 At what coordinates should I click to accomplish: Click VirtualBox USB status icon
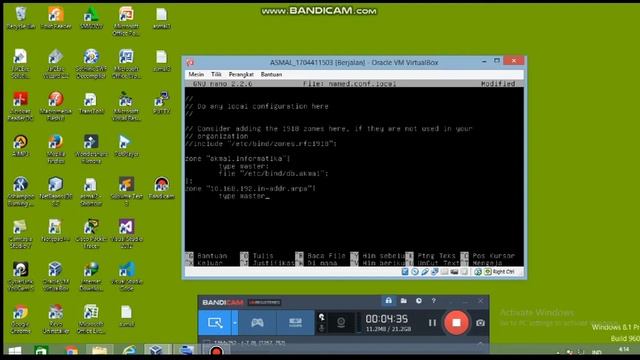425,271
